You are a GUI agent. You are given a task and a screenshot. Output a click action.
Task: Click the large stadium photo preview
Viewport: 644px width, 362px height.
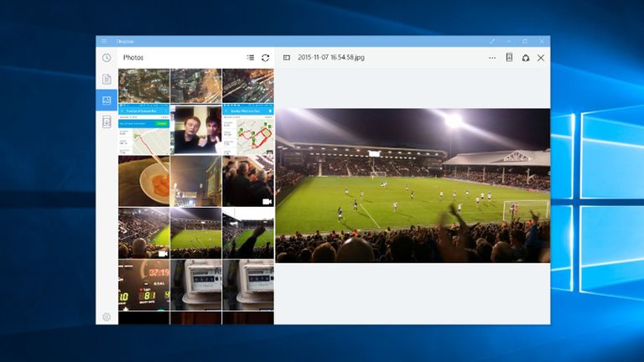point(413,185)
